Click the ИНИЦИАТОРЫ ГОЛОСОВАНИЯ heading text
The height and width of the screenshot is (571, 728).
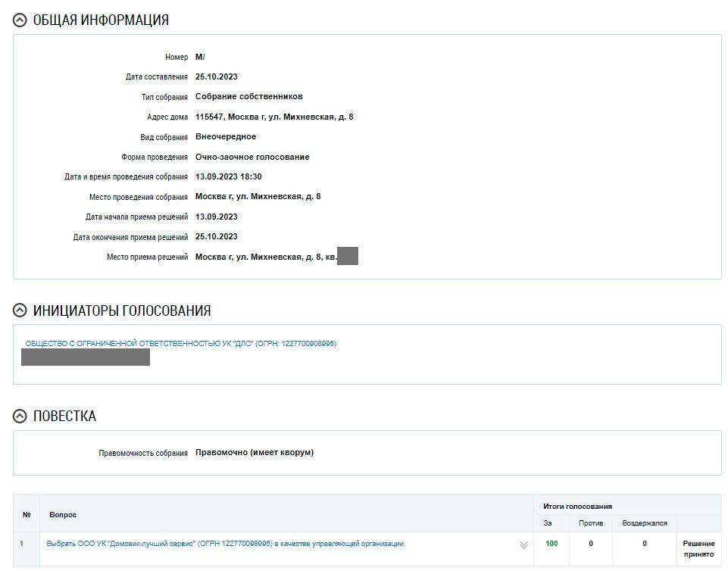(x=122, y=310)
